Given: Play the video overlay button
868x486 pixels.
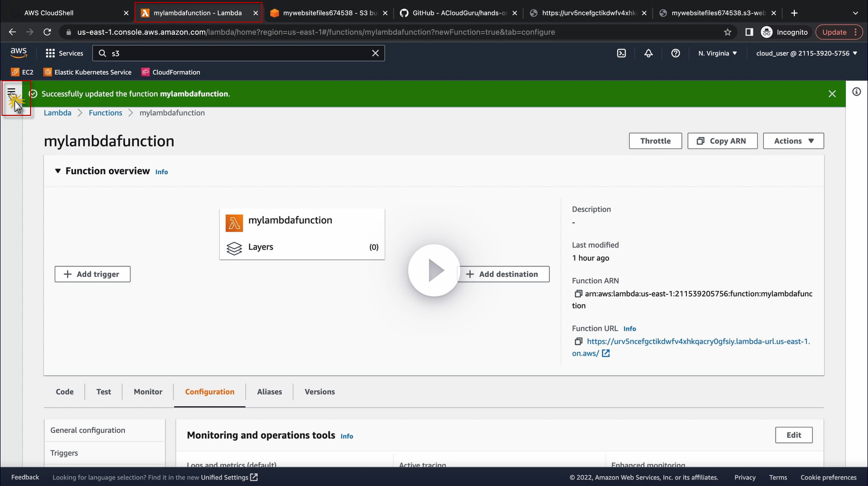Looking at the screenshot, I should (x=434, y=270).
